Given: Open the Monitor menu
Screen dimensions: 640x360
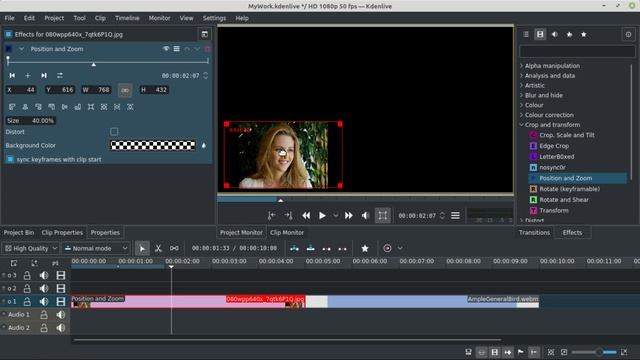Looking at the screenshot, I should (159, 18).
